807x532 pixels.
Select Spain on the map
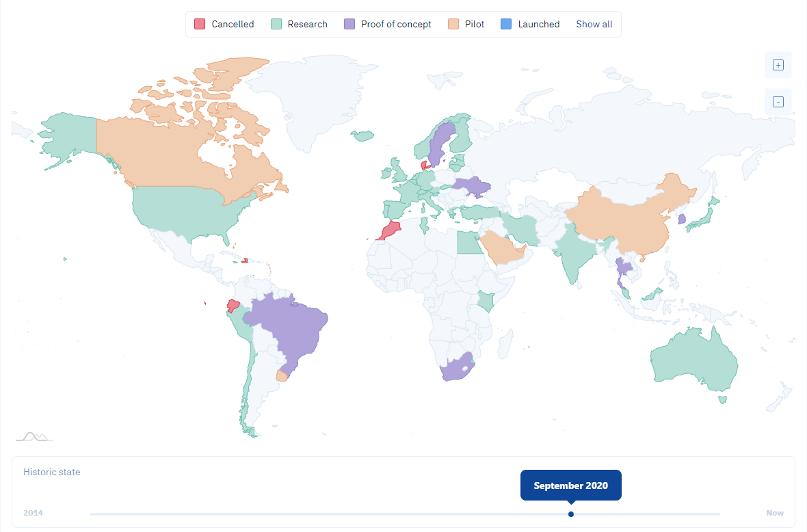[x=396, y=210]
